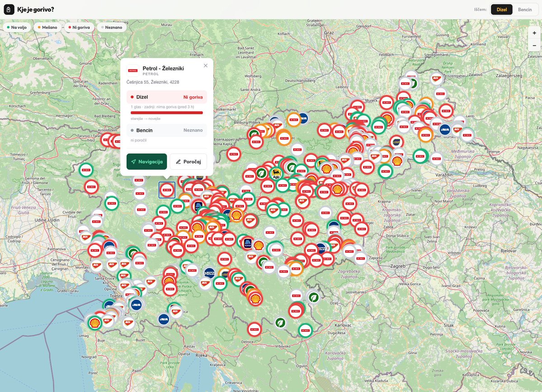Select the Shell marker north of Umag
The height and width of the screenshot is (392, 542).
[x=95, y=323]
